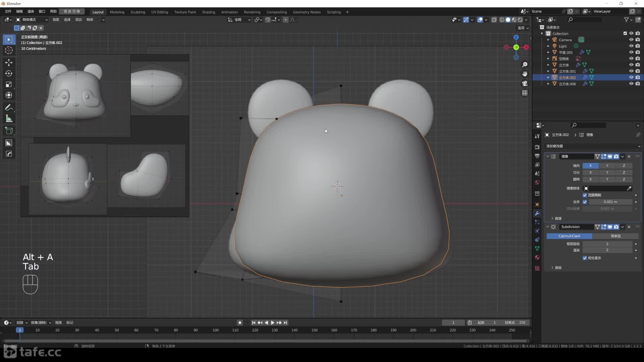Select the Measure tool
644x362 pixels.
9,119
